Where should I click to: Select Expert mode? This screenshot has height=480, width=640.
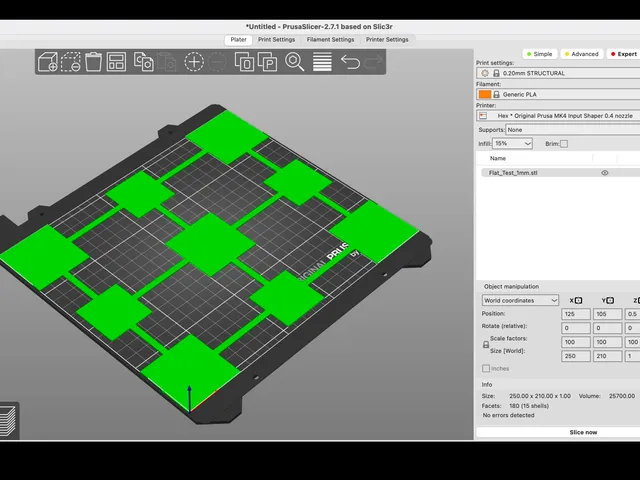[x=623, y=54]
